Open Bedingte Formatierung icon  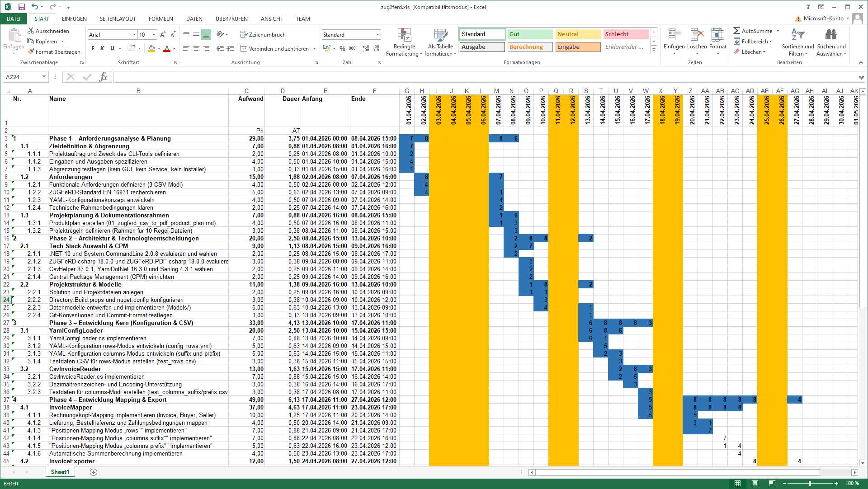click(x=404, y=35)
